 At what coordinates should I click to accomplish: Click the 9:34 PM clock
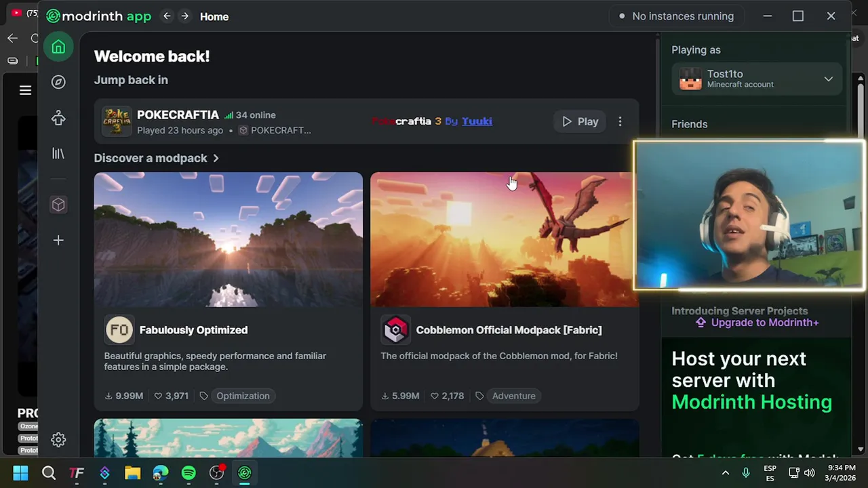point(842,468)
